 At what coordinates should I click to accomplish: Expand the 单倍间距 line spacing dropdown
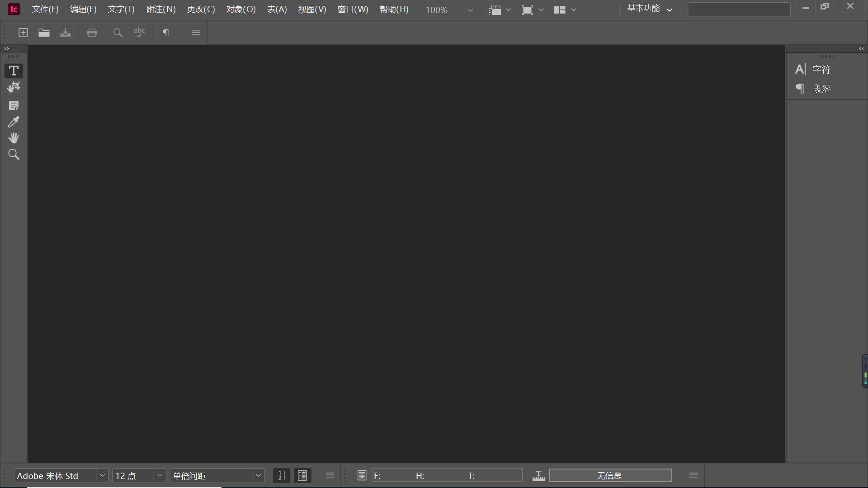(x=258, y=475)
